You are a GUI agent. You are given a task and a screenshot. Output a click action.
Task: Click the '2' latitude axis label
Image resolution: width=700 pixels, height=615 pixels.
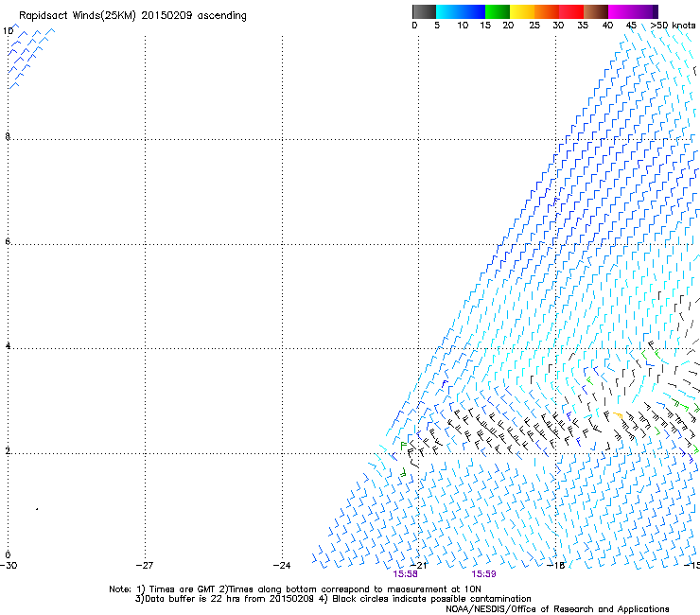(8, 451)
